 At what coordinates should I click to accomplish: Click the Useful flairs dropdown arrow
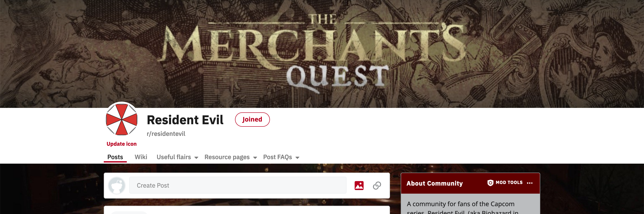pos(196,158)
